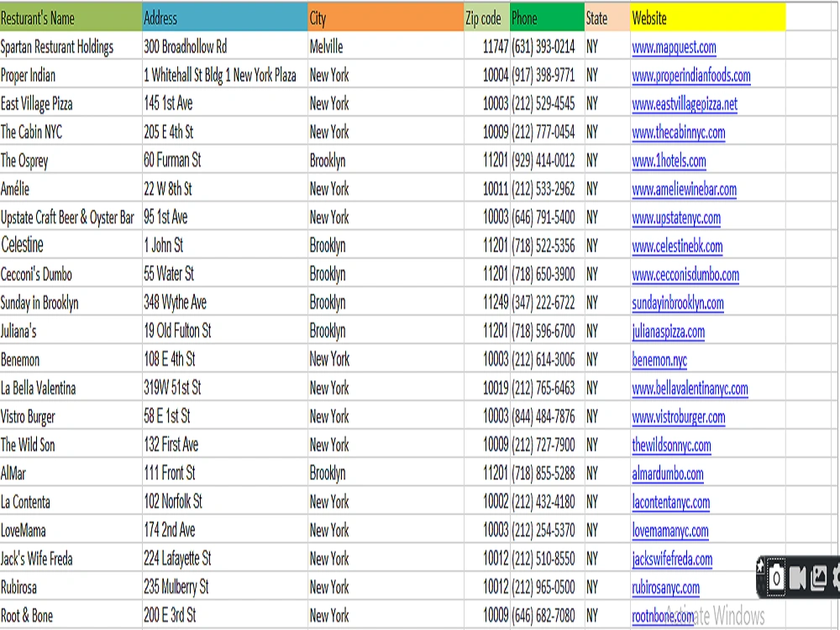Image resolution: width=840 pixels, height=630 pixels.
Task: Select the zip code "11249" cell
Action: pyautogui.click(x=487, y=302)
